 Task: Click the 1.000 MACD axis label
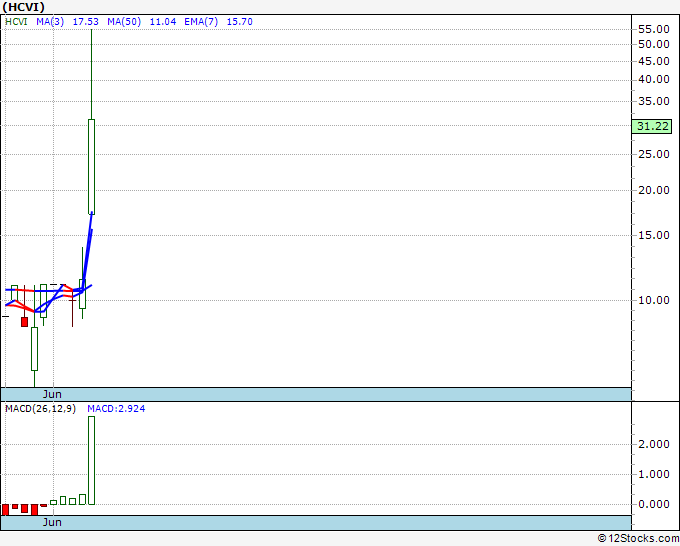(x=654, y=474)
